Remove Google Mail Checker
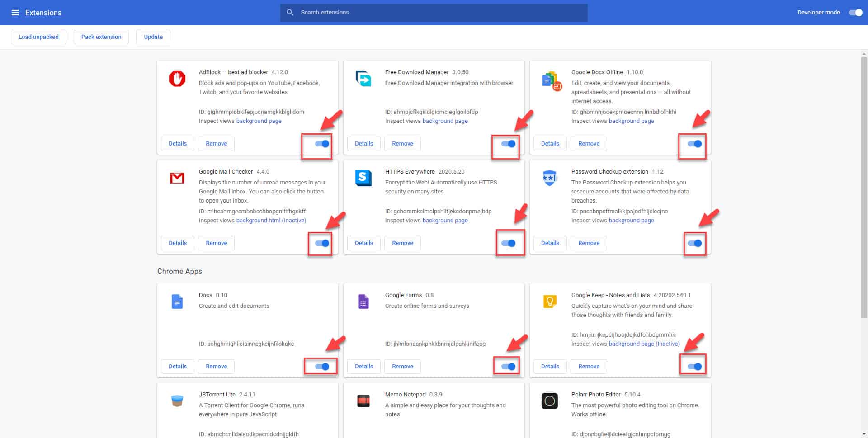 [x=217, y=243]
